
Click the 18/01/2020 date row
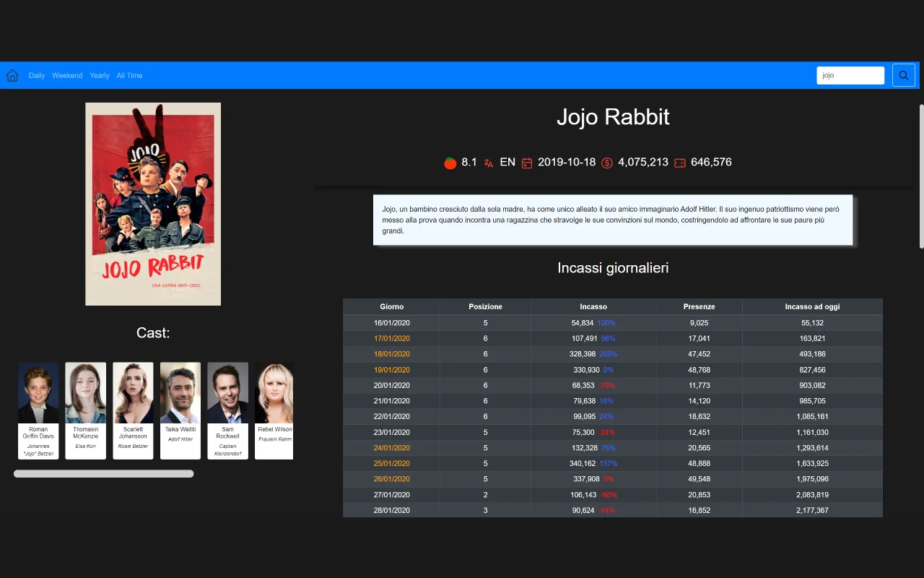tap(392, 354)
